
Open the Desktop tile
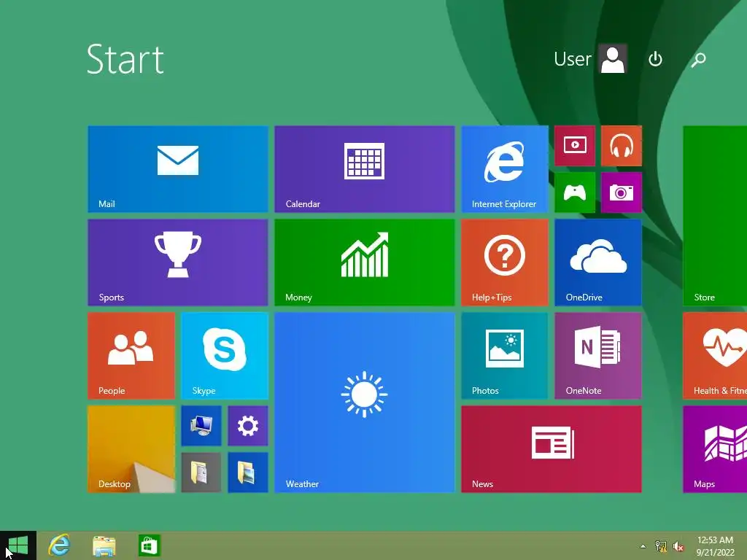coord(131,449)
